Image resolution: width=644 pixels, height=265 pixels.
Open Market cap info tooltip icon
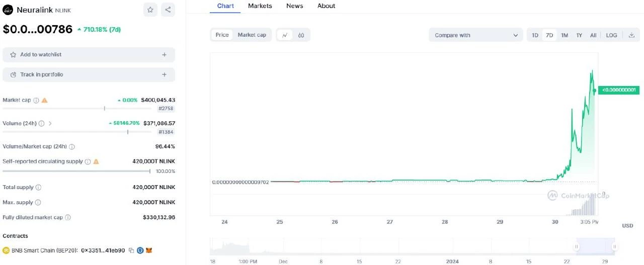coord(36,100)
